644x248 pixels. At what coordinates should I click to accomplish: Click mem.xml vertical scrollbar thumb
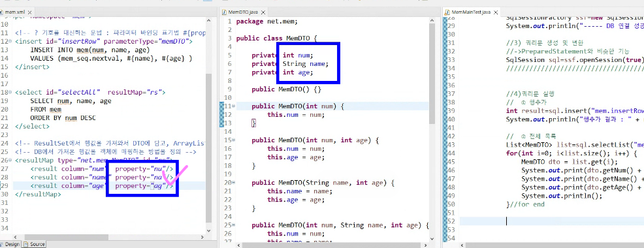click(x=208, y=147)
